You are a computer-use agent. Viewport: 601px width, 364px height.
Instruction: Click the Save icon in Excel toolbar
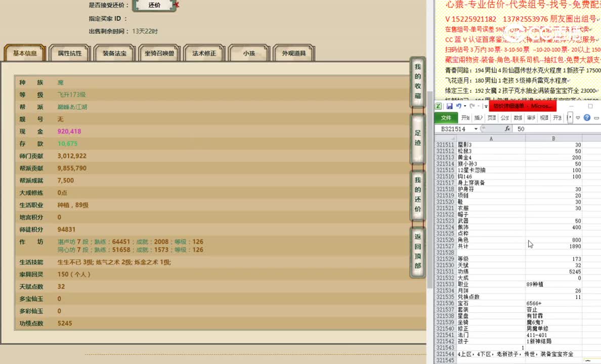450,105
